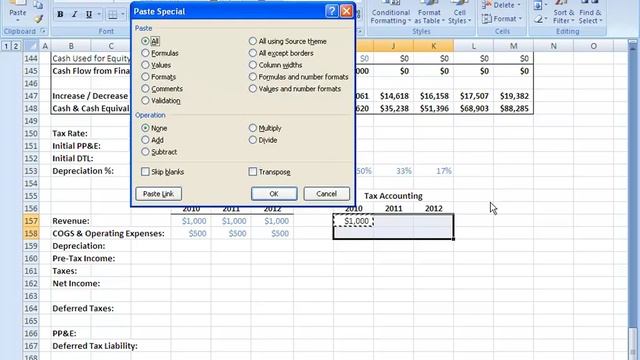Open the Format cells dropdown

(520, 19)
